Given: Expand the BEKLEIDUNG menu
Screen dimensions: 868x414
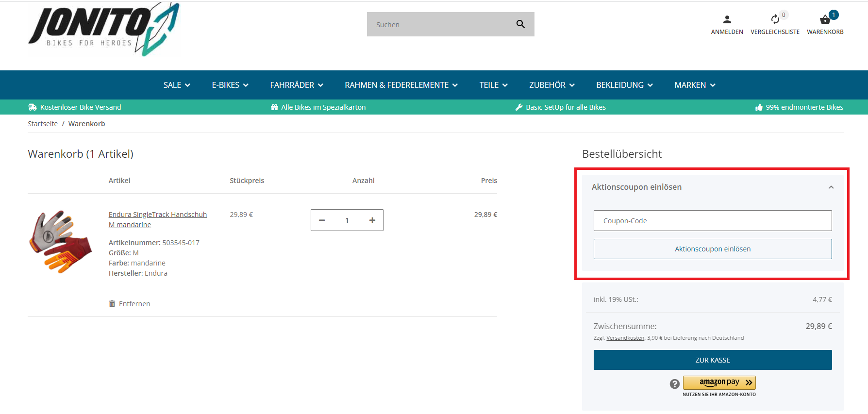Looking at the screenshot, I should point(624,85).
